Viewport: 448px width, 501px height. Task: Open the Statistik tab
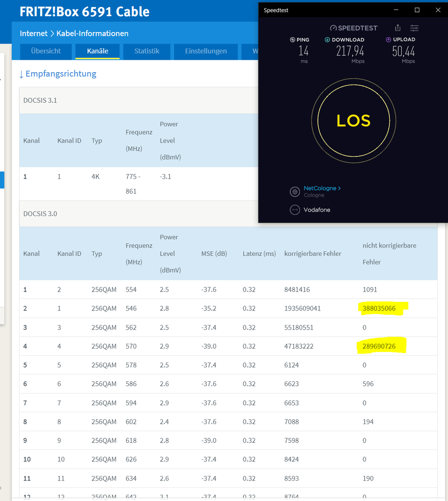tap(146, 51)
